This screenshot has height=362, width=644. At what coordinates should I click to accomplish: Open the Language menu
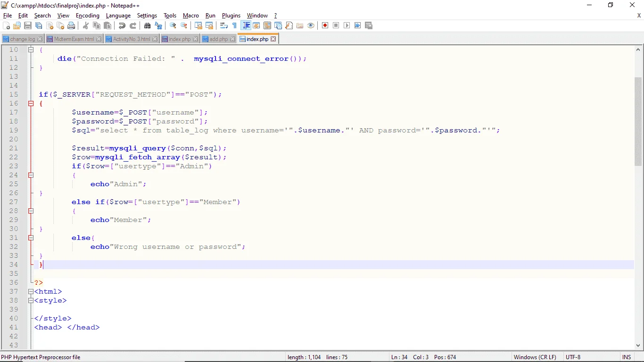(118, 16)
